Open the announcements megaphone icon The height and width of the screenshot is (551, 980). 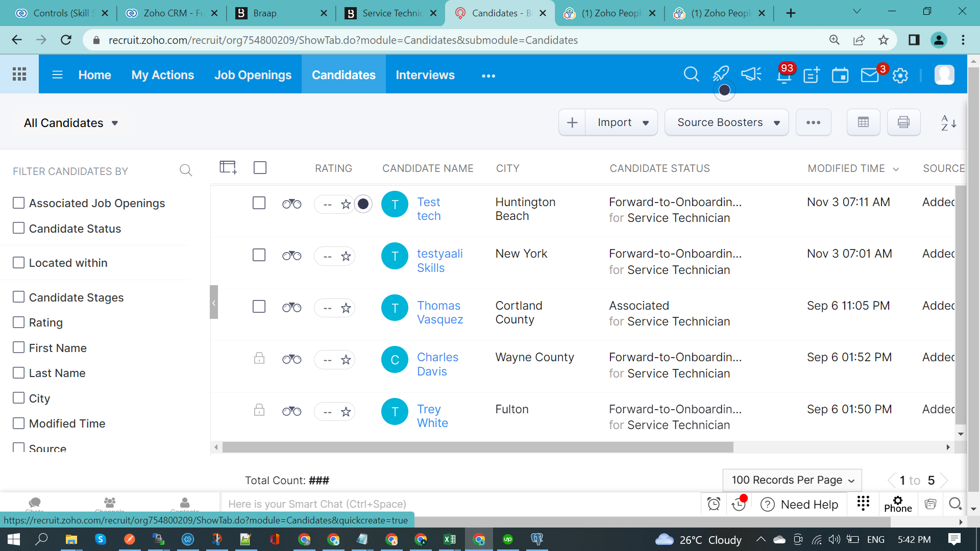pos(751,74)
